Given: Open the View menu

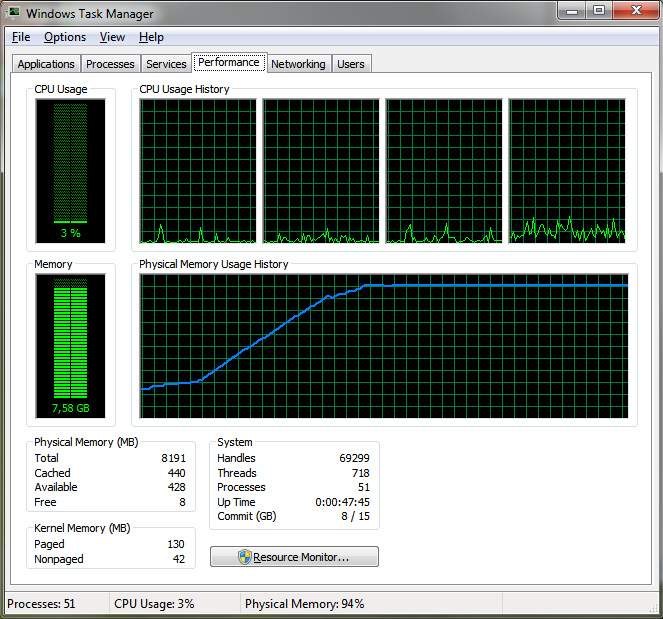Looking at the screenshot, I should click(112, 37).
